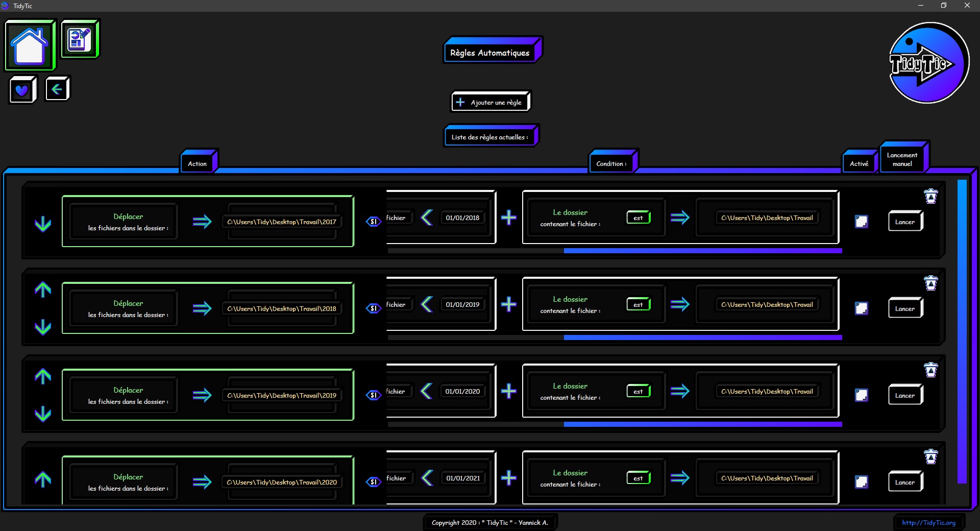
Task: Change the 'est' operator in Travail\2018 row
Action: [639, 304]
